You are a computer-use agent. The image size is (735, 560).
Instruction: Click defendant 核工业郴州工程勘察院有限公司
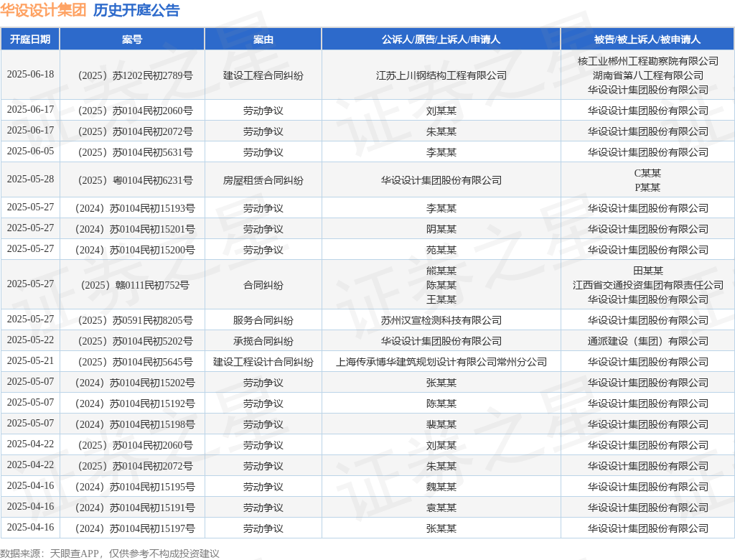648,61
